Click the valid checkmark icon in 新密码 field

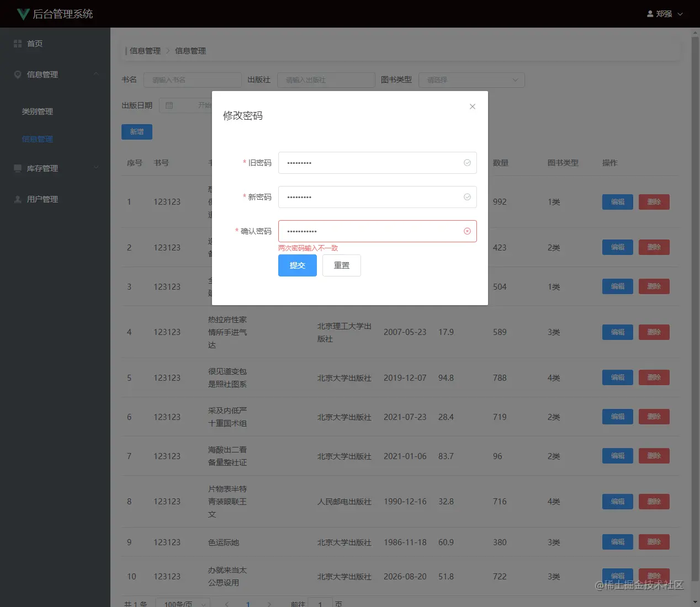pos(467,197)
